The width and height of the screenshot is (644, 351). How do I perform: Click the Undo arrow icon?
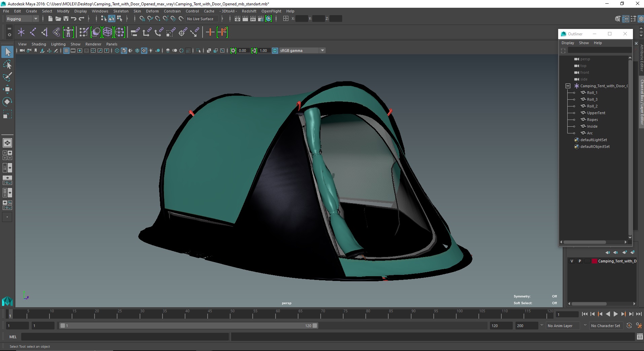click(74, 19)
